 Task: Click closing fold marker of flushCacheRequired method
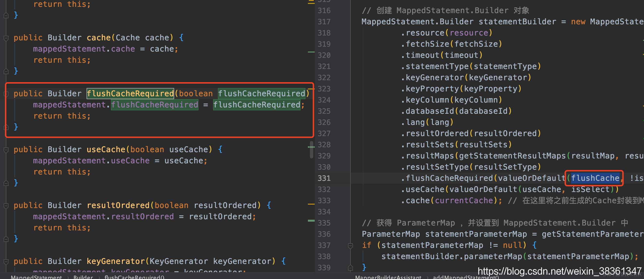6,127
